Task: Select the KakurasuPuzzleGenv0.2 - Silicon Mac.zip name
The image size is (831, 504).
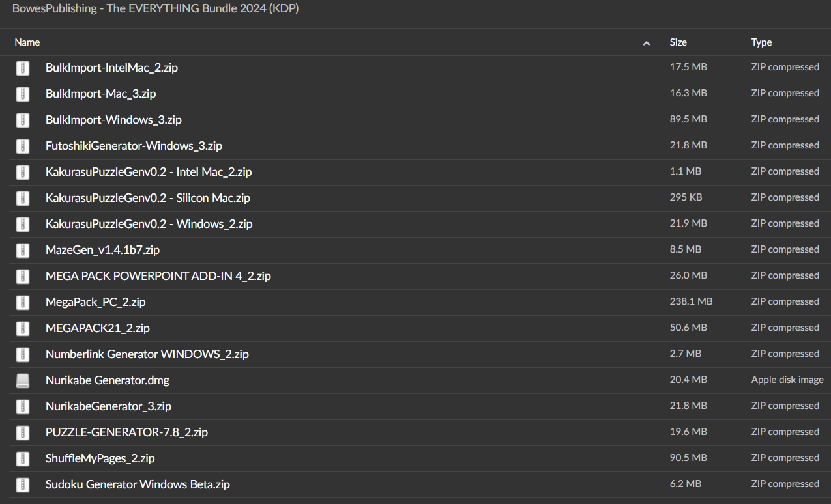Action: click(x=148, y=198)
